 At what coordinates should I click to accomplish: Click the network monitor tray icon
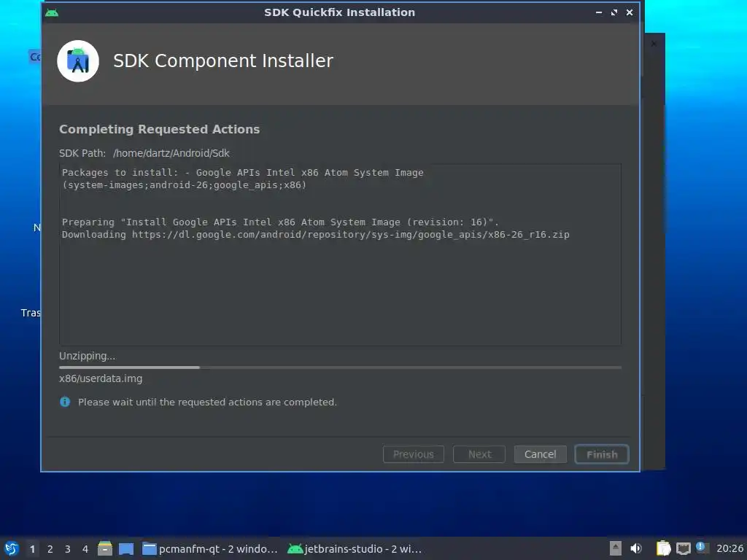point(683,548)
